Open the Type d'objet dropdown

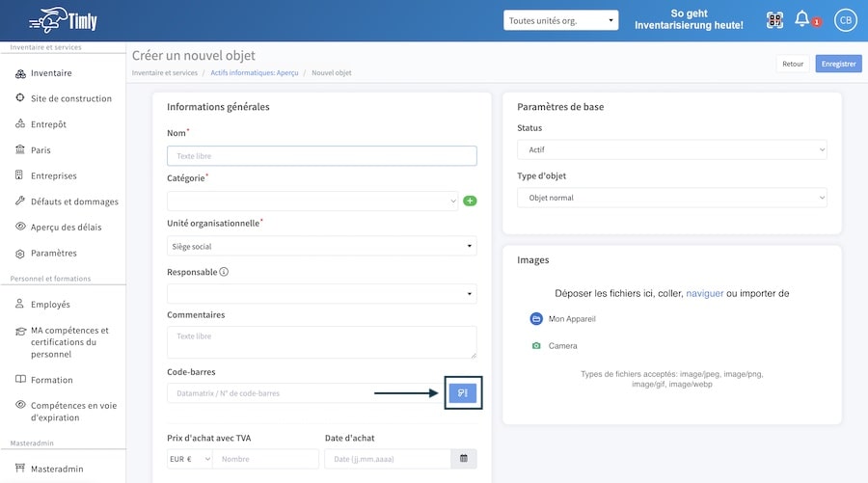coord(672,198)
